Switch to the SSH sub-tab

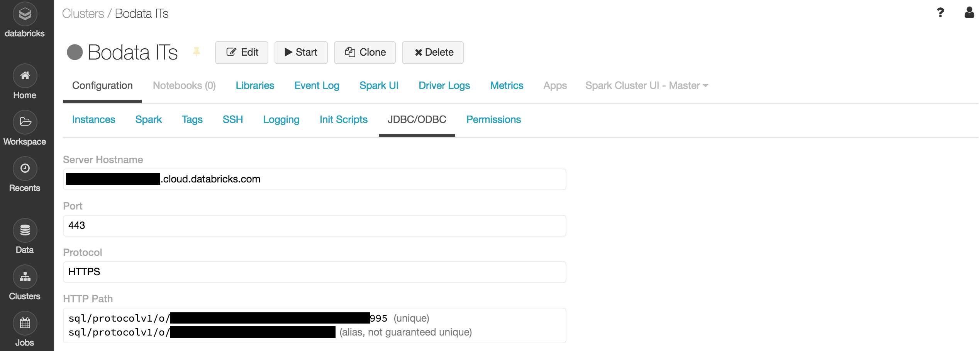233,119
